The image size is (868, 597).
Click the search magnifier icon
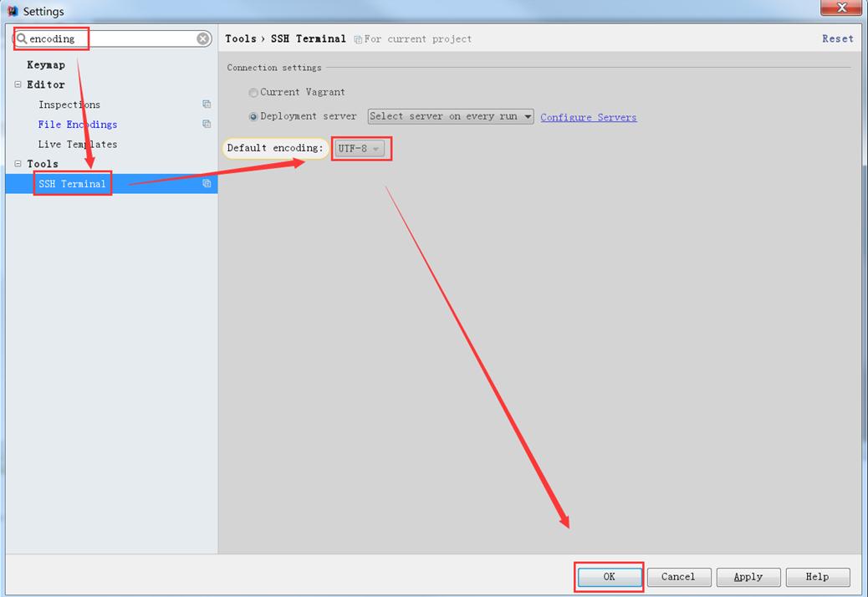22,38
